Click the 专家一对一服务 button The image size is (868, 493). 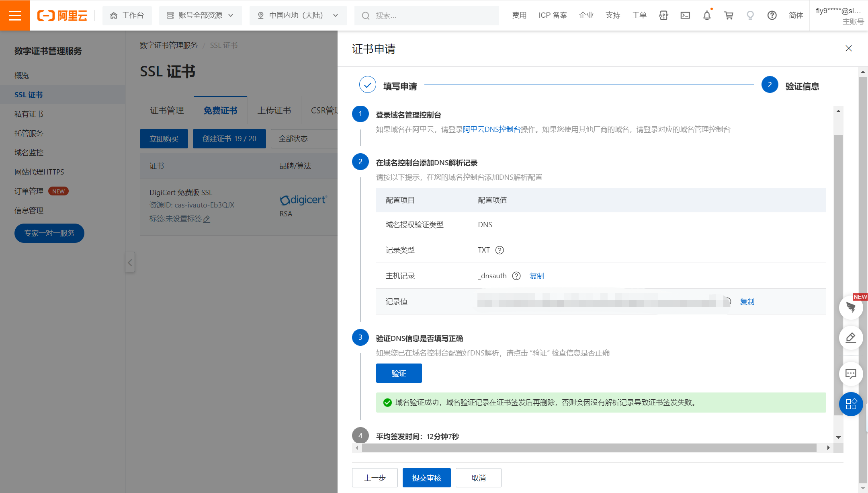(49, 233)
